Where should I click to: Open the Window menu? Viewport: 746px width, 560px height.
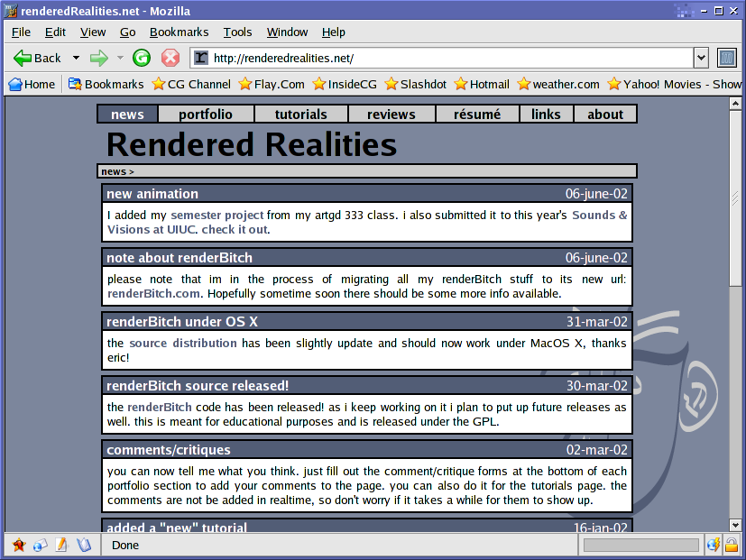pyautogui.click(x=287, y=32)
